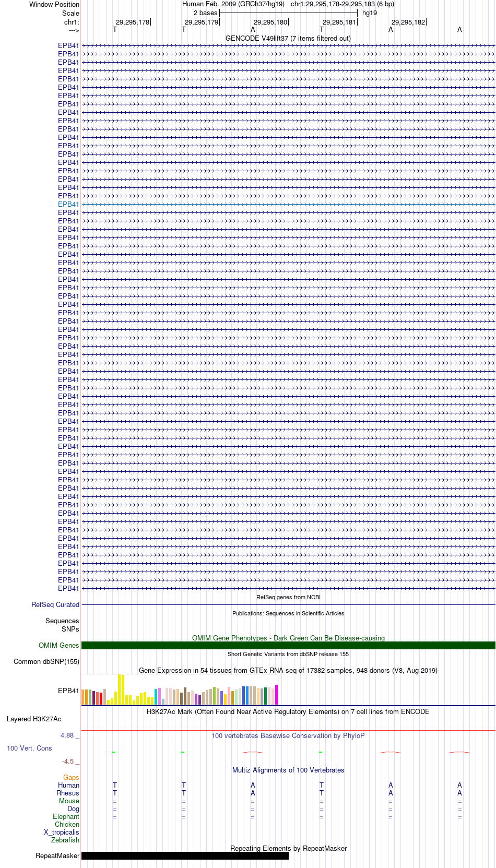Select the light-blue EPB41 transcript label

tap(68, 205)
